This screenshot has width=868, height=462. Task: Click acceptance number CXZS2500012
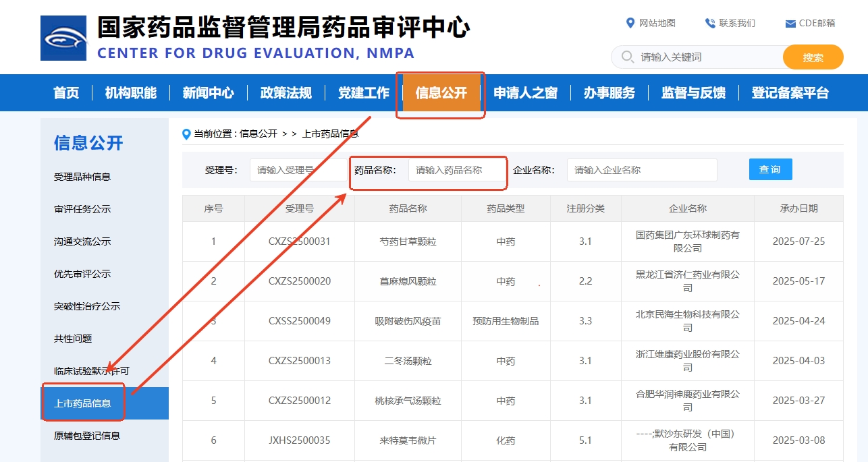coord(300,401)
